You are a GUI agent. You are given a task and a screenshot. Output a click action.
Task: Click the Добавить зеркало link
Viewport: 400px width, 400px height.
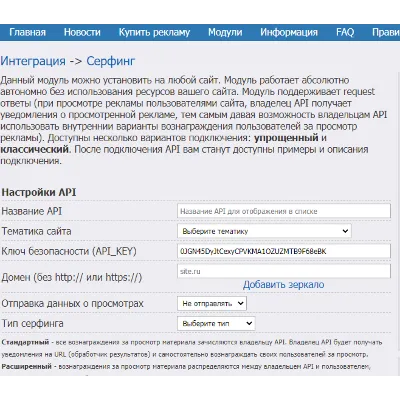(x=283, y=285)
